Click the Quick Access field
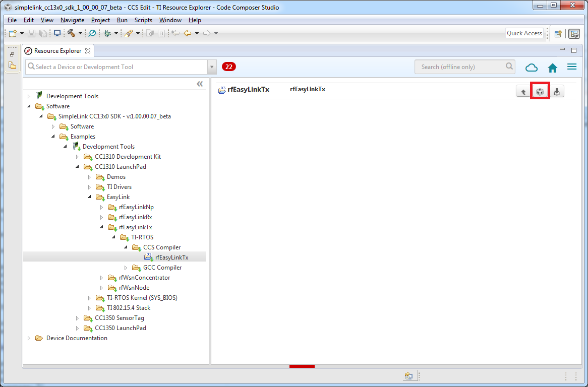This screenshot has height=387, width=588. pyautogui.click(x=524, y=33)
